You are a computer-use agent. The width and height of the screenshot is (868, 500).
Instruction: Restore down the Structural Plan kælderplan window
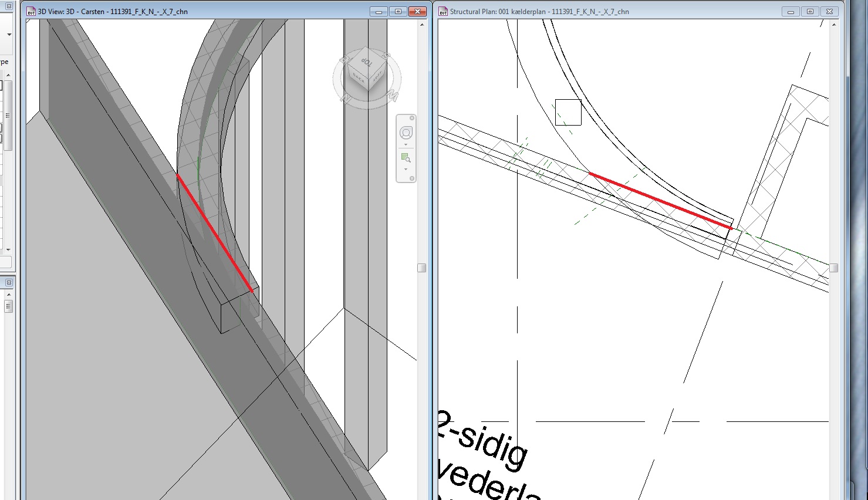810,12
